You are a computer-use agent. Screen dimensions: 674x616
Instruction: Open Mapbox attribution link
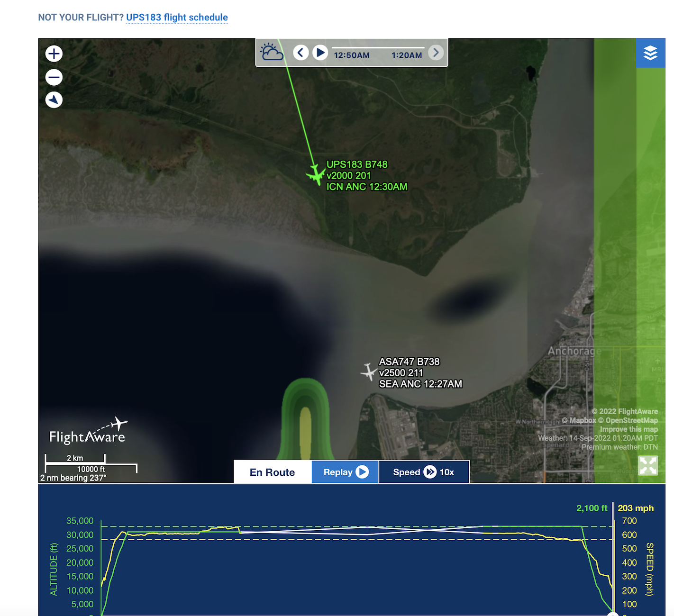pyautogui.click(x=579, y=420)
